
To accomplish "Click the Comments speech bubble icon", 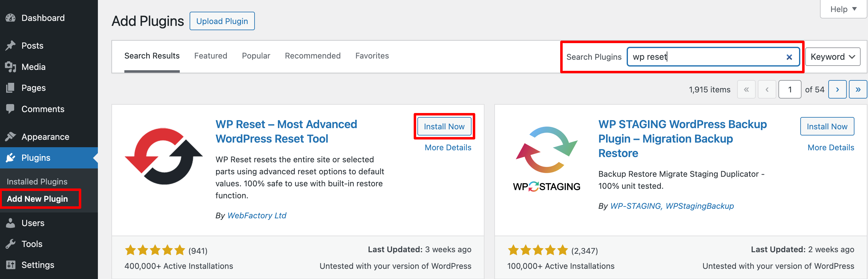I will (10, 108).
